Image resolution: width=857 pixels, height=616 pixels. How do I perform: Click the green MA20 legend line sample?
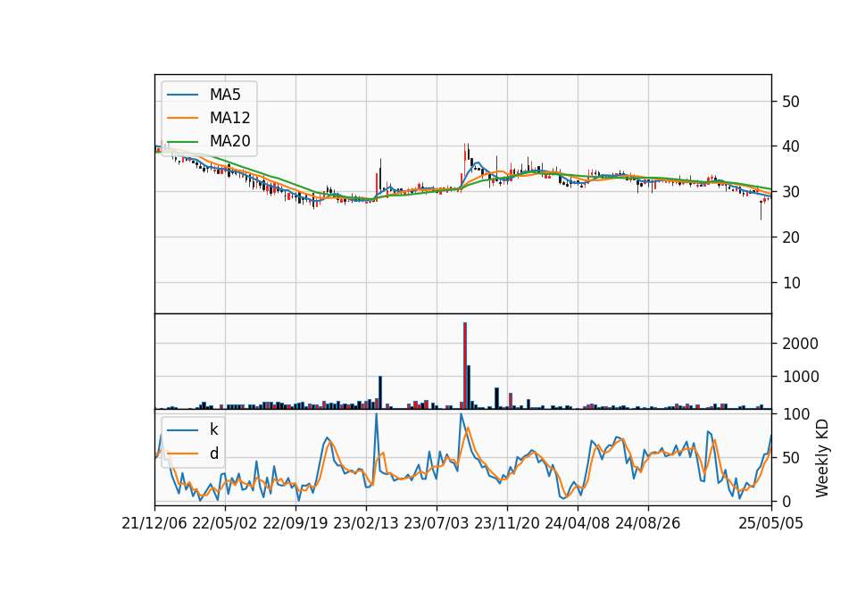[x=182, y=141]
